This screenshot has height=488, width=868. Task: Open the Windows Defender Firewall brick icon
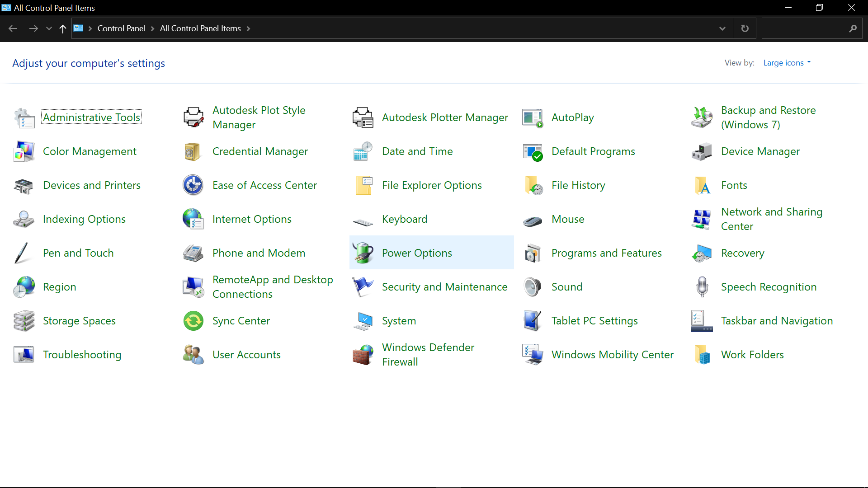click(363, 355)
